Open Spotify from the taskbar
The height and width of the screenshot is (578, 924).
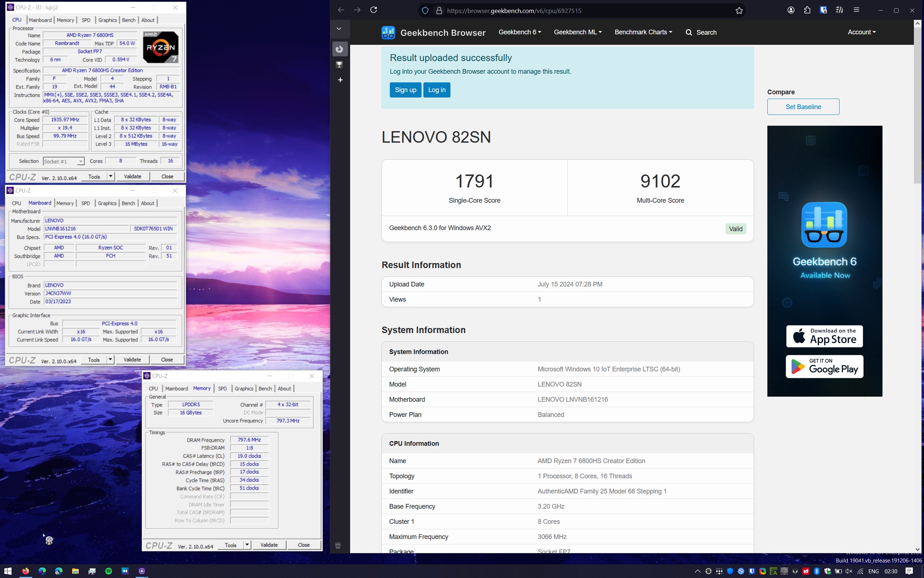click(108, 571)
